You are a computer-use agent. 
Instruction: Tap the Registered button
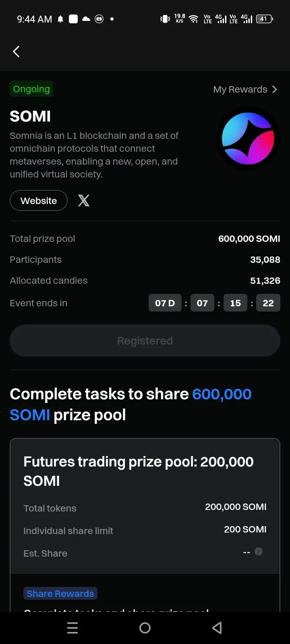point(145,341)
